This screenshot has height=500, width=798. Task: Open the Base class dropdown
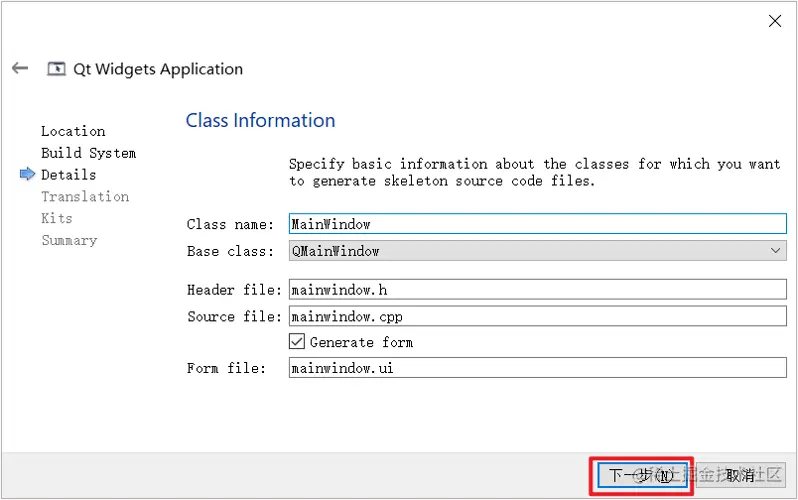[x=537, y=251]
